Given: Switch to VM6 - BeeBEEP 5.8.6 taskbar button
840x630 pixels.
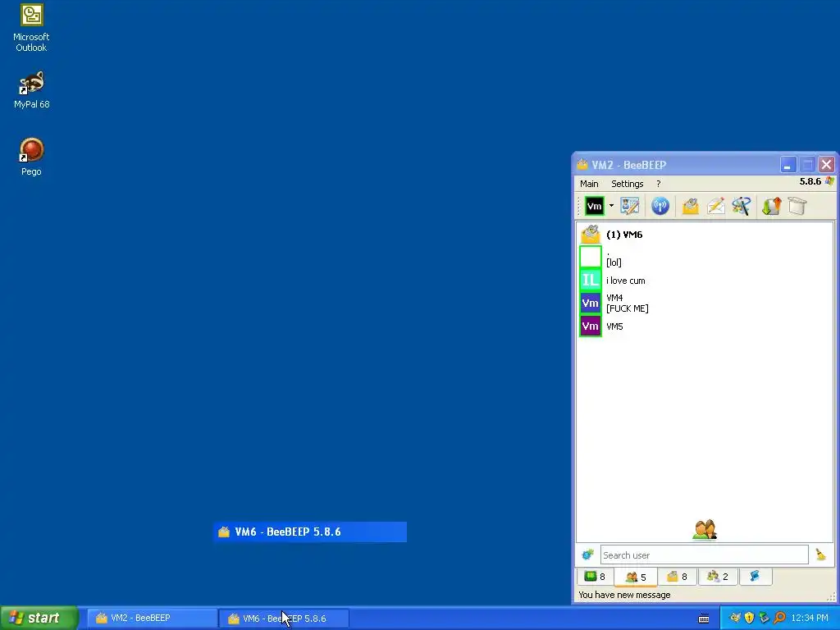Looking at the screenshot, I should [x=284, y=619].
